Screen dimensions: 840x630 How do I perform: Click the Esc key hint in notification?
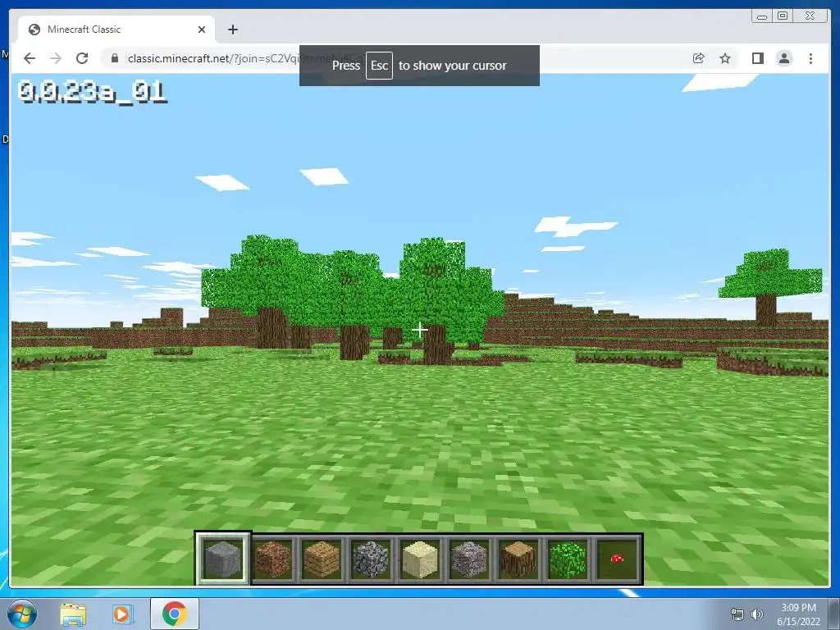click(x=379, y=66)
